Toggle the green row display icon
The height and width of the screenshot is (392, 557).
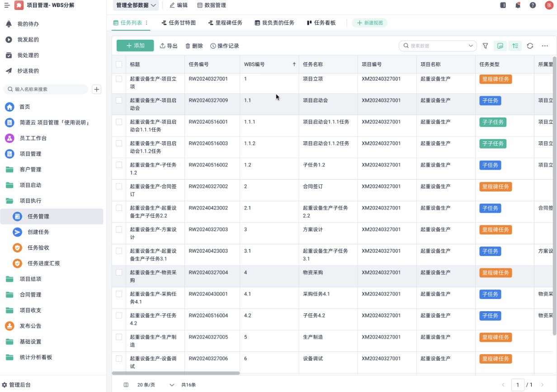[x=500, y=46]
